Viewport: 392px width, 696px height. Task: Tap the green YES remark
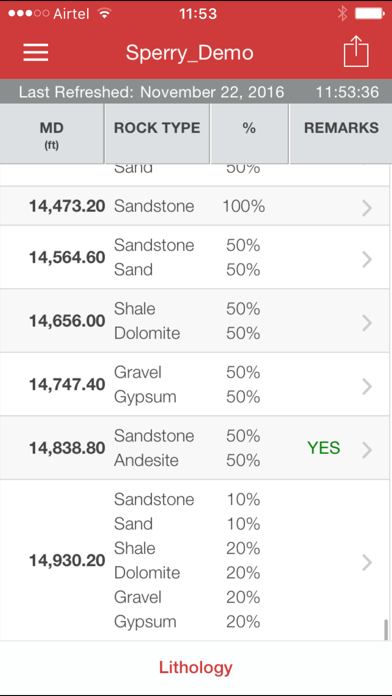pyautogui.click(x=324, y=448)
